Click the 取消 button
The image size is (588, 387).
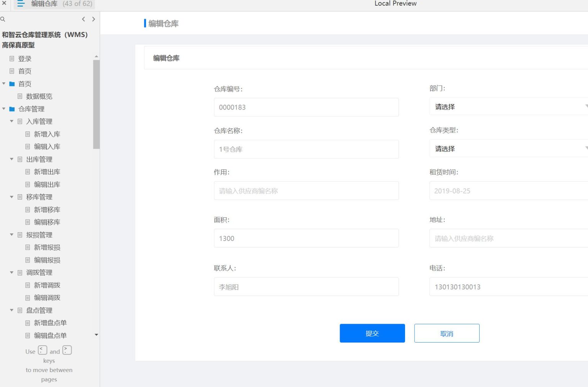tap(446, 333)
